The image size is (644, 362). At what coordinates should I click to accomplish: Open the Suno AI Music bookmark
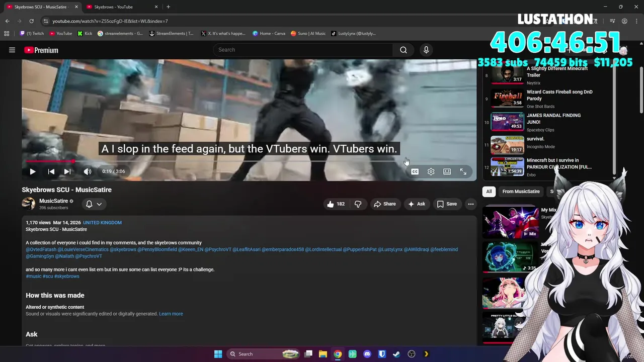pyautogui.click(x=308, y=34)
